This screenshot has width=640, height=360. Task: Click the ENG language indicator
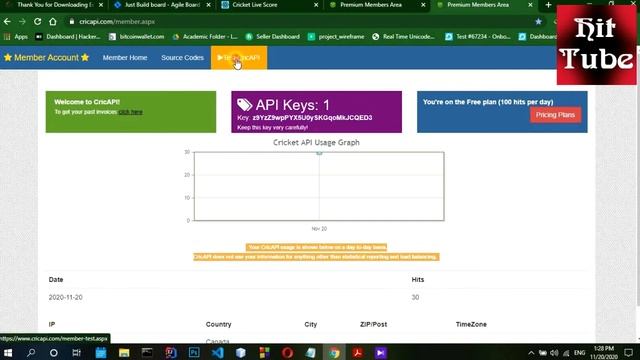[x=580, y=353]
